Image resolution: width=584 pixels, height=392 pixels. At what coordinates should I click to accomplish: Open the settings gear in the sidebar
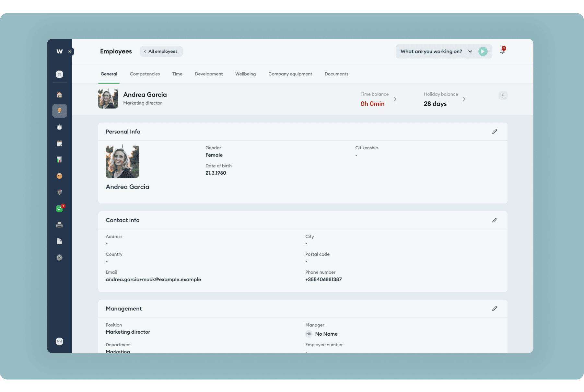(59, 258)
